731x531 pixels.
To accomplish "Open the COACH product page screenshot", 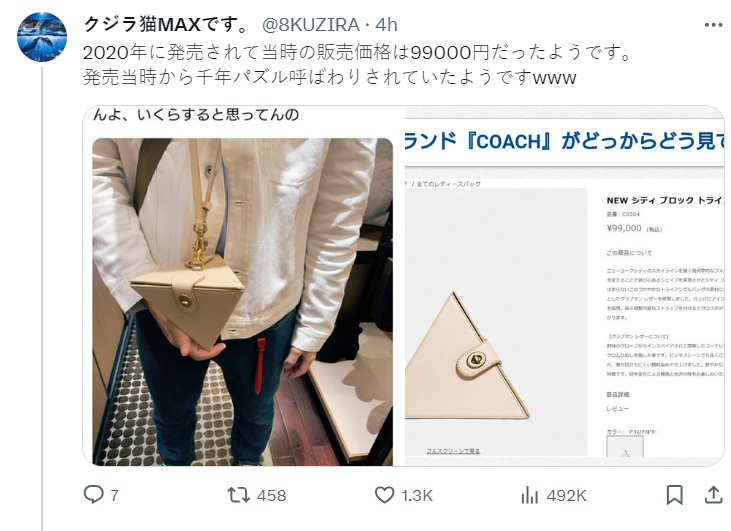I will [x=564, y=286].
